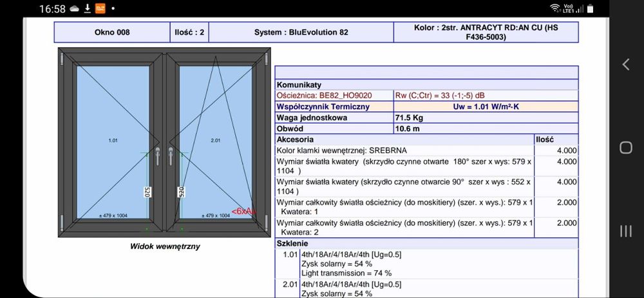The width and height of the screenshot is (644, 298).
Task: Tap the 'Komunikaty' section heading
Action: tap(299, 84)
